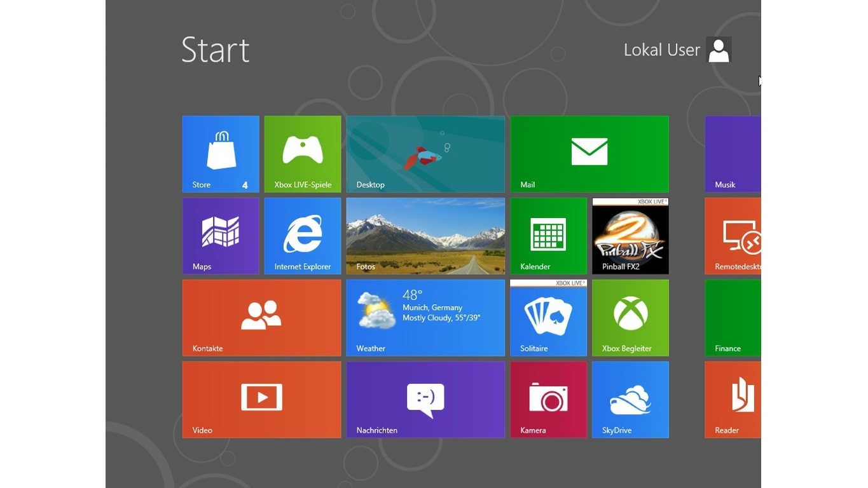Open the Maps app
868x488 pixels.
pyautogui.click(x=220, y=235)
